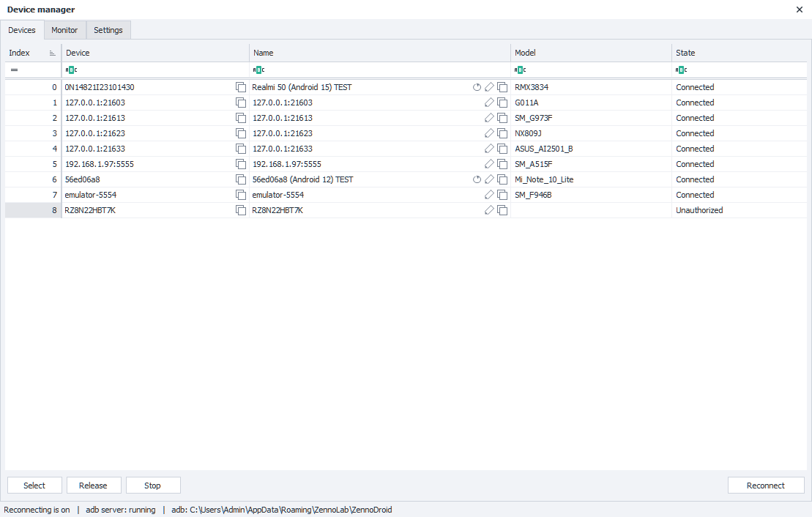Click 'Reconnecting is on' status text
The width and height of the screenshot is (812, 517).
37,510
